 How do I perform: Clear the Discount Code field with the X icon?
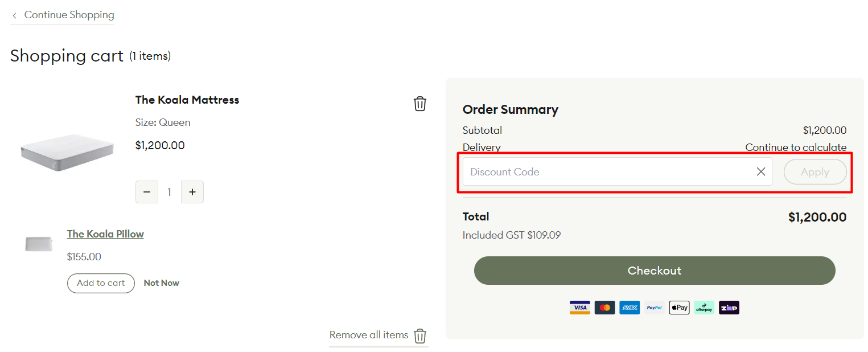click(761, 171)
